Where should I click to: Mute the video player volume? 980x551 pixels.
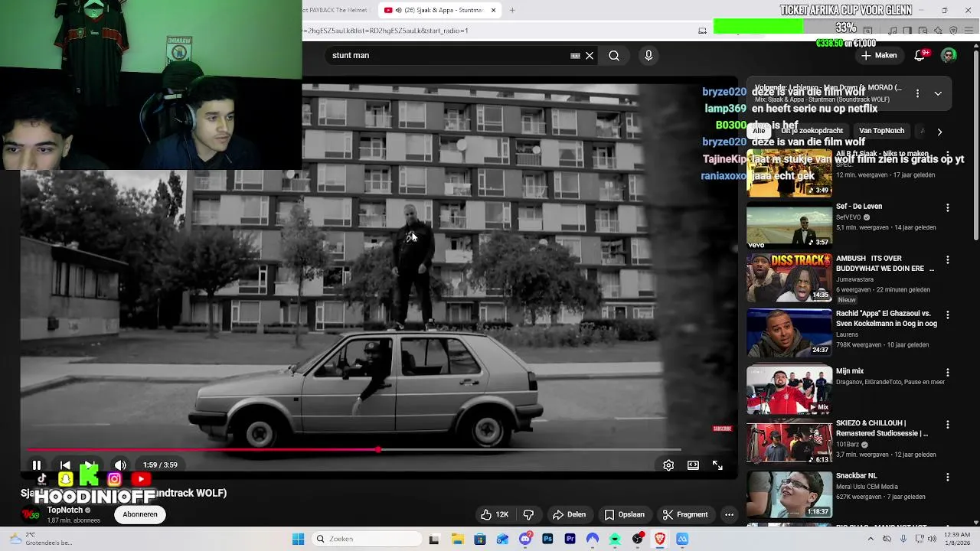tap(120, 465)
